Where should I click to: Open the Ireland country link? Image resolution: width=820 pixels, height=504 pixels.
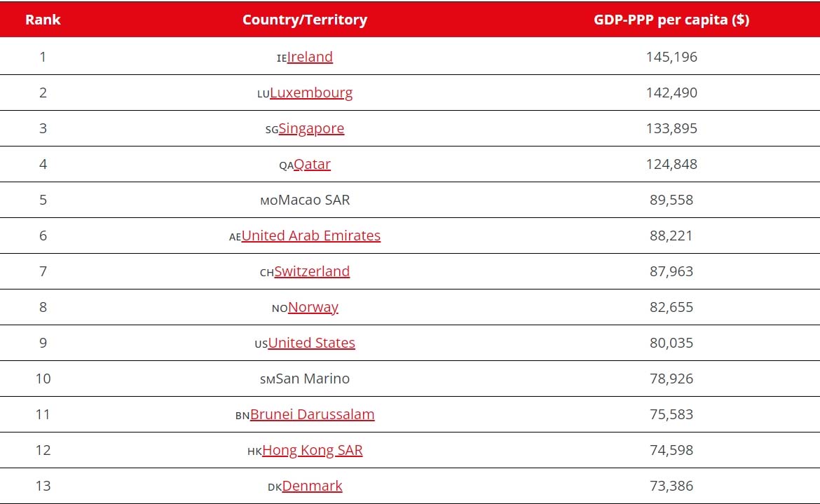pyautogui.click(x=310, y=57)
